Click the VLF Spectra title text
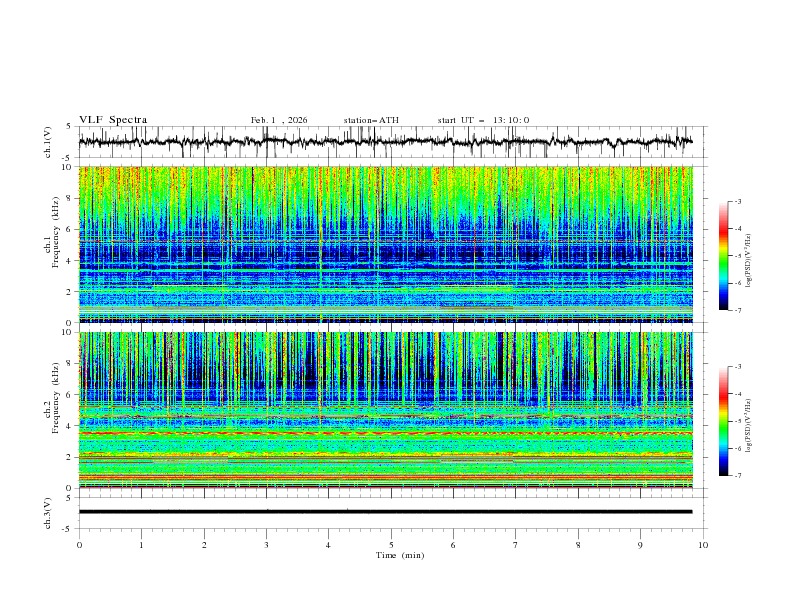The image size is (792, 612). pyautogui.click(x=113, y=120)
